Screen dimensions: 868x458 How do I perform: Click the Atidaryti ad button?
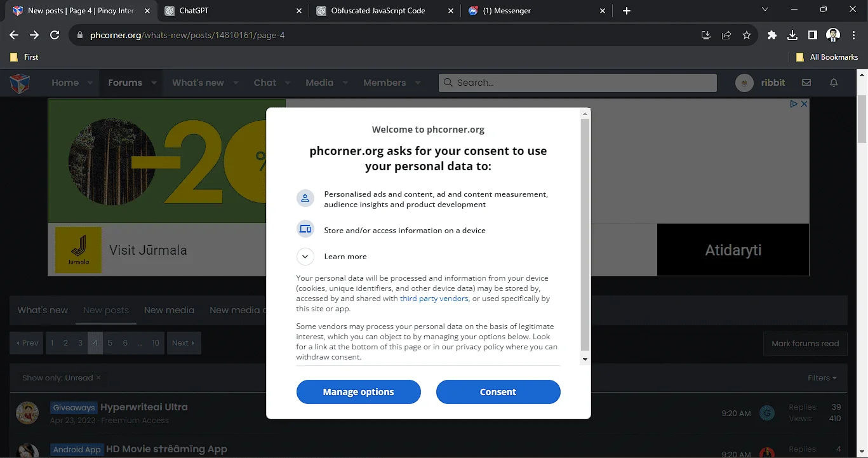pos(733,250)
